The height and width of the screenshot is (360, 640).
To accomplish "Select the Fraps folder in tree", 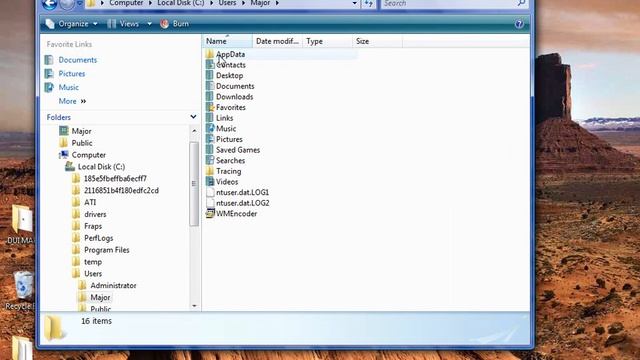I will (x=93, y=226).
